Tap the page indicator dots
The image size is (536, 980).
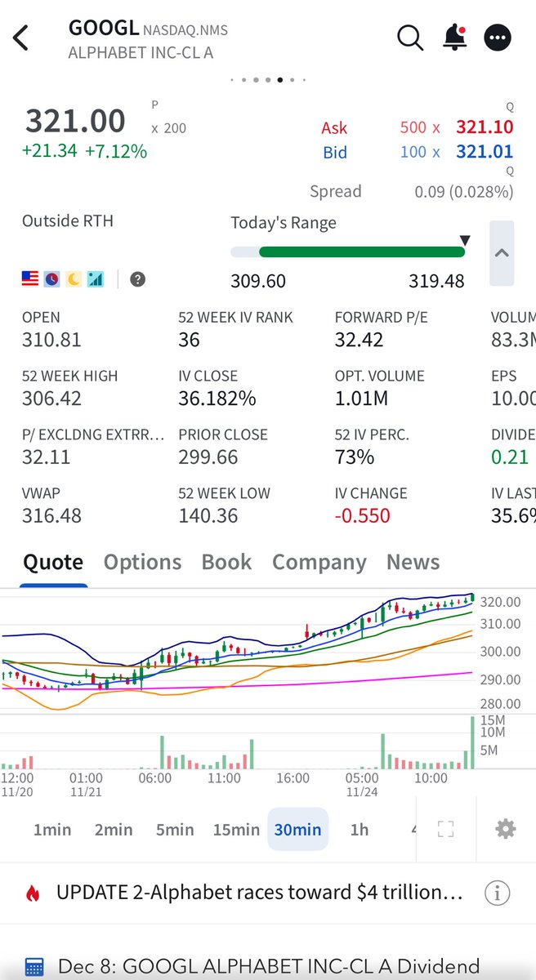(x=268, y=80)
